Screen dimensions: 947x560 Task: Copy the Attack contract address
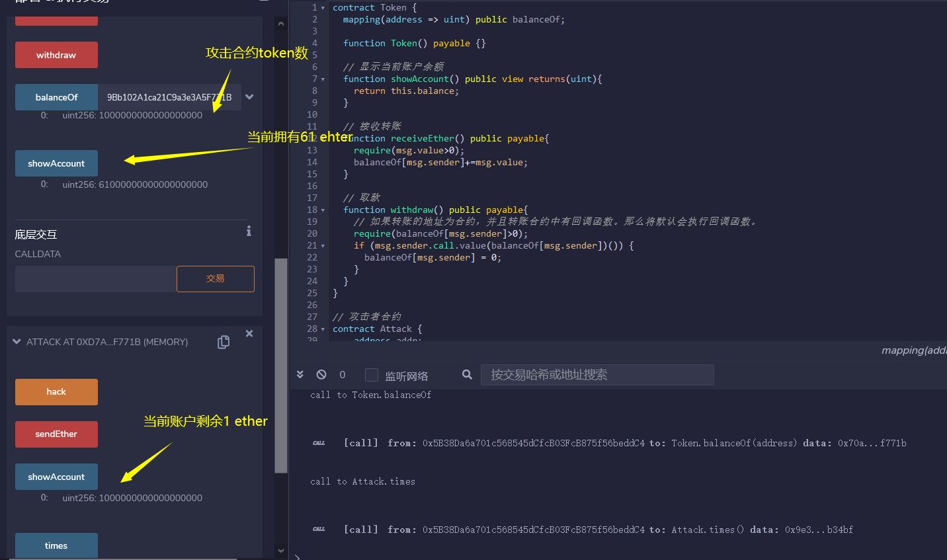pyautogui.click(x=224, y=342)
